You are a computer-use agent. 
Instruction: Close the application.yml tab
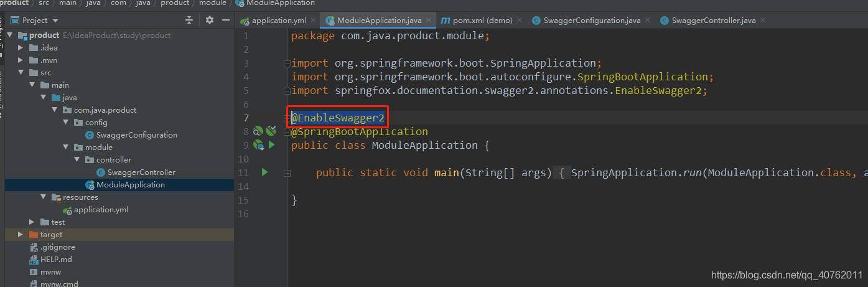tap(314, 21)
